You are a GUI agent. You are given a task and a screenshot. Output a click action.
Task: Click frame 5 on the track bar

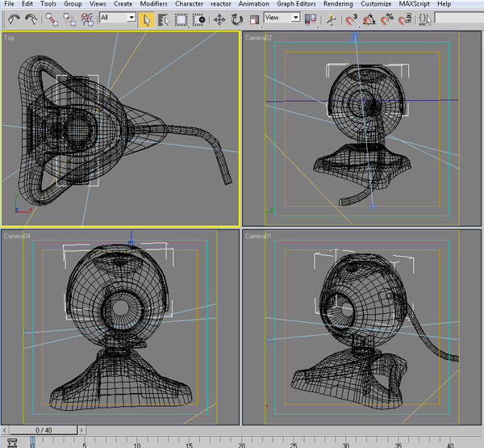84,446
